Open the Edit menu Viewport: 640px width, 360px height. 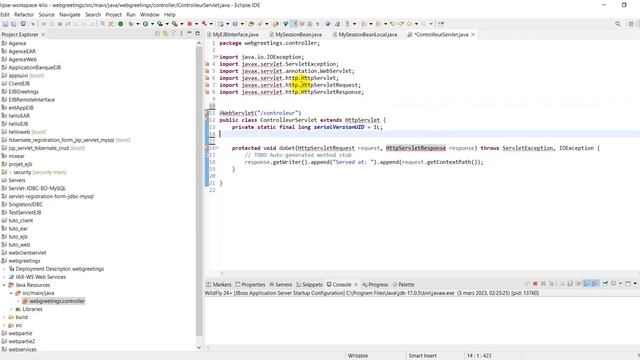[x=4, y=14]
